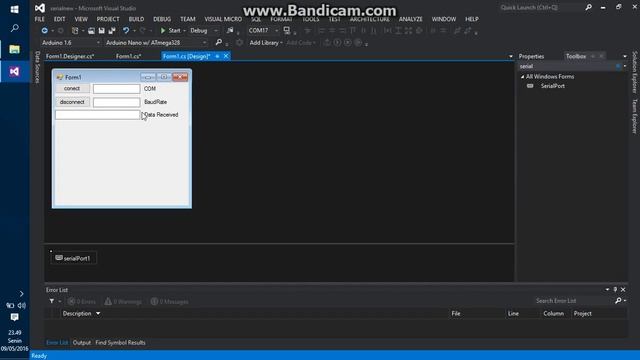
Task: Switch to the Properties panel tab
Action: click(x=531, y=56)
